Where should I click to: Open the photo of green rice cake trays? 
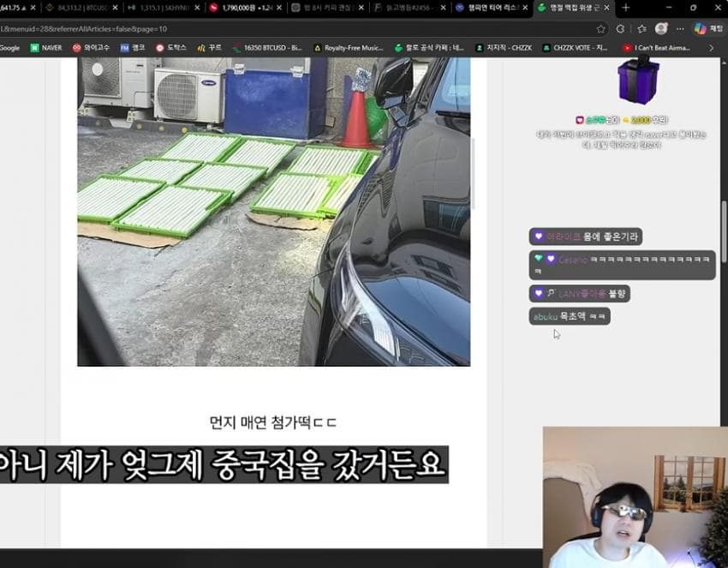273,212
